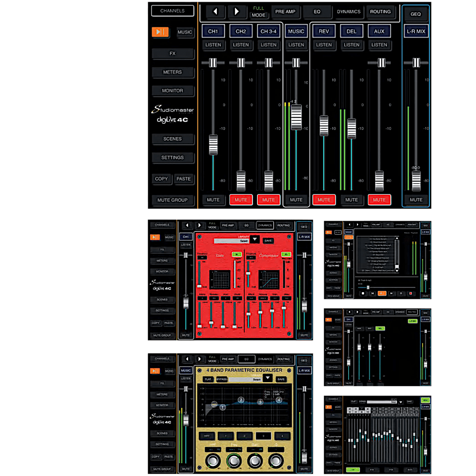The height and width of the screenshot is (476, 476).
Task: Switch to the EQ tab
Action: [x=316, y=11]
